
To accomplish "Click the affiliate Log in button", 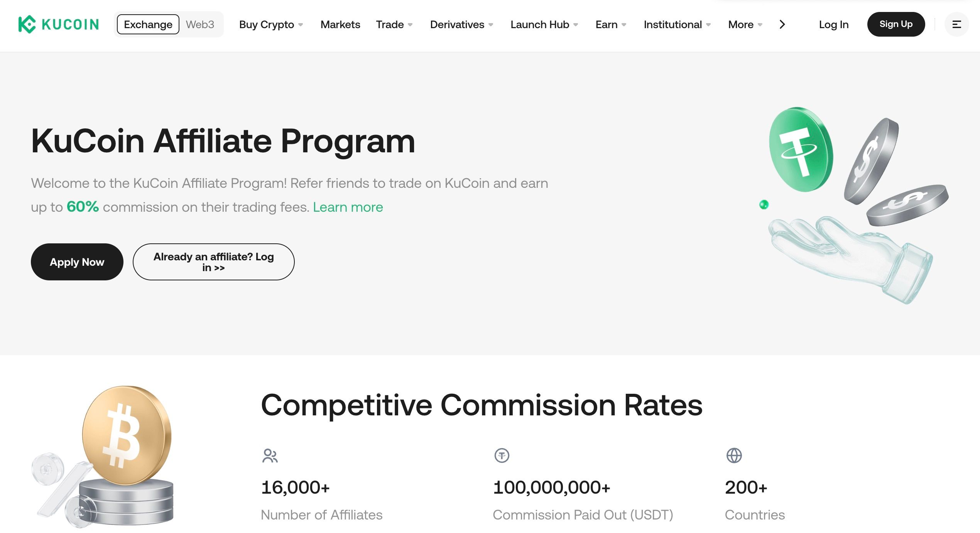I will (x=213, y=262).
